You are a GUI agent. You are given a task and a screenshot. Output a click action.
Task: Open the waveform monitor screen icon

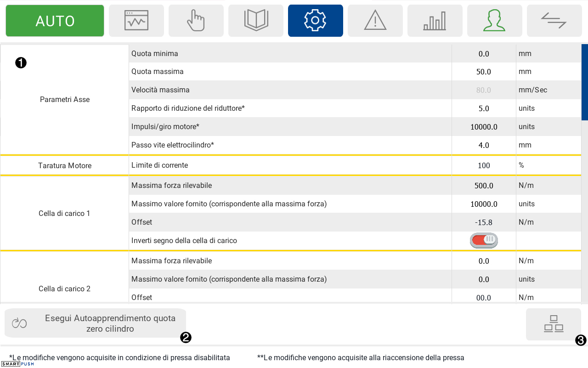click(136, 21)
